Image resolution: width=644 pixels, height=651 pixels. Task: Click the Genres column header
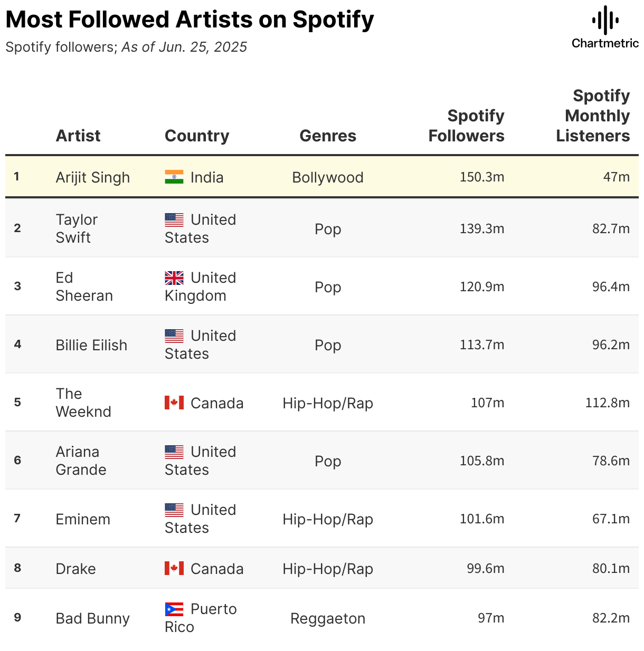point(328,136)
